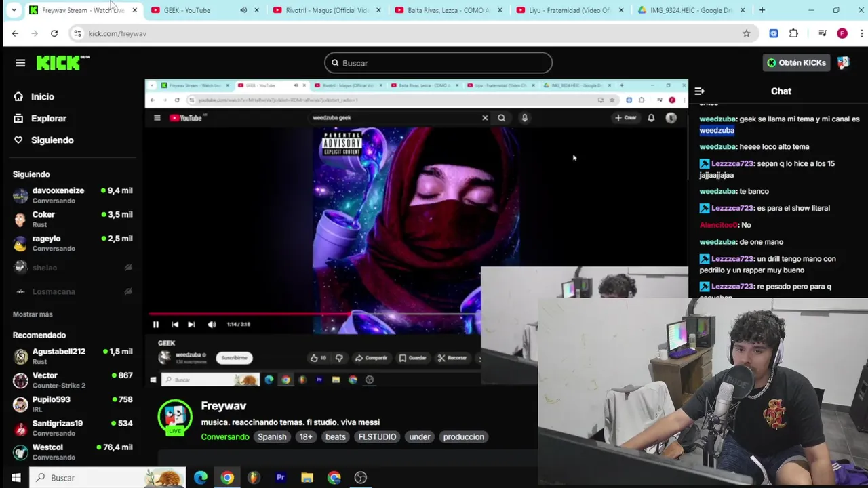Click the Conversando category link
868x488 pixels.
225,437
